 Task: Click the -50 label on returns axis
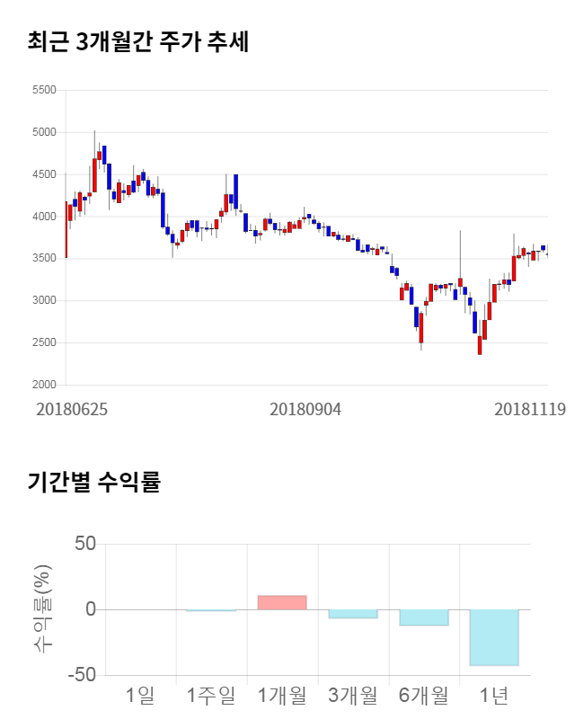tap(81, 675)
